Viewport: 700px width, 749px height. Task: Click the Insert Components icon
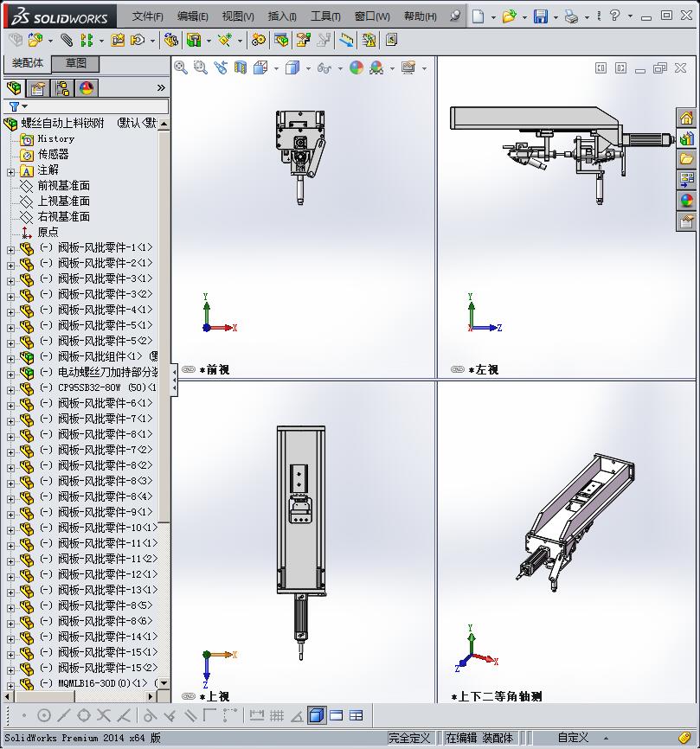(35, 40)
